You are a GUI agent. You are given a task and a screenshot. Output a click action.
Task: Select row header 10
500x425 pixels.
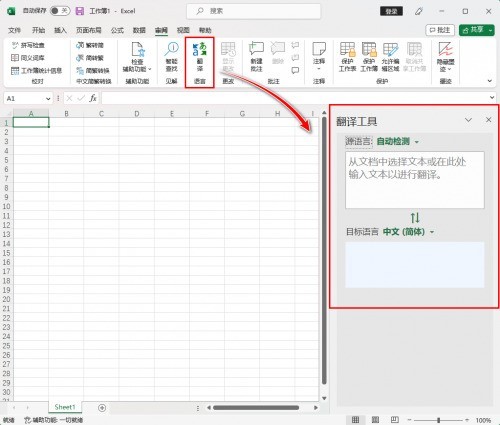coord(6,206)
